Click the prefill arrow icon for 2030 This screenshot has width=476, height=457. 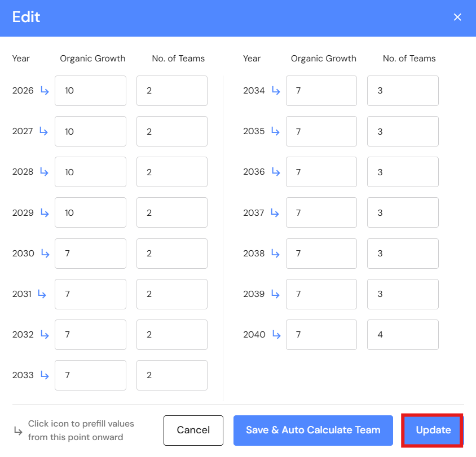coord(45,254)
